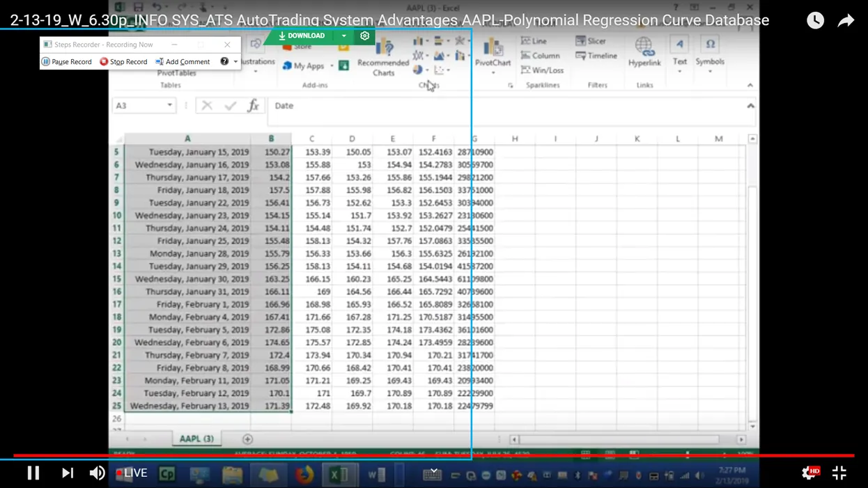This screenshot has width=868, height=488.
Task: Open the download extension gear settings
Action: [364, 36]
